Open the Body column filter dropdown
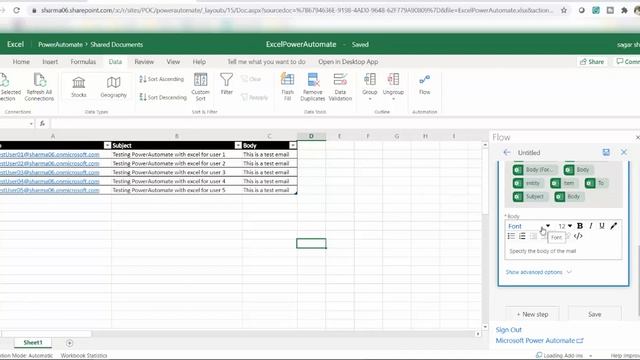This screenshot has height=360, width=640. [x=293, y=145]
